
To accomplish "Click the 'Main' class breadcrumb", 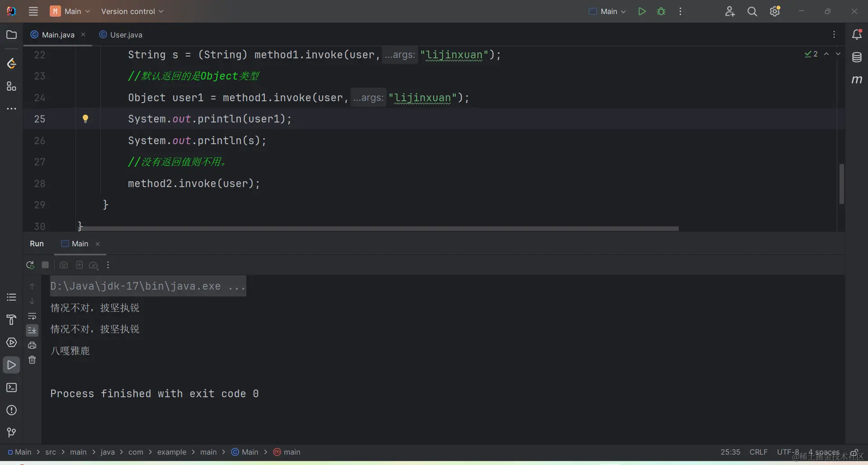I will [245, 452].
